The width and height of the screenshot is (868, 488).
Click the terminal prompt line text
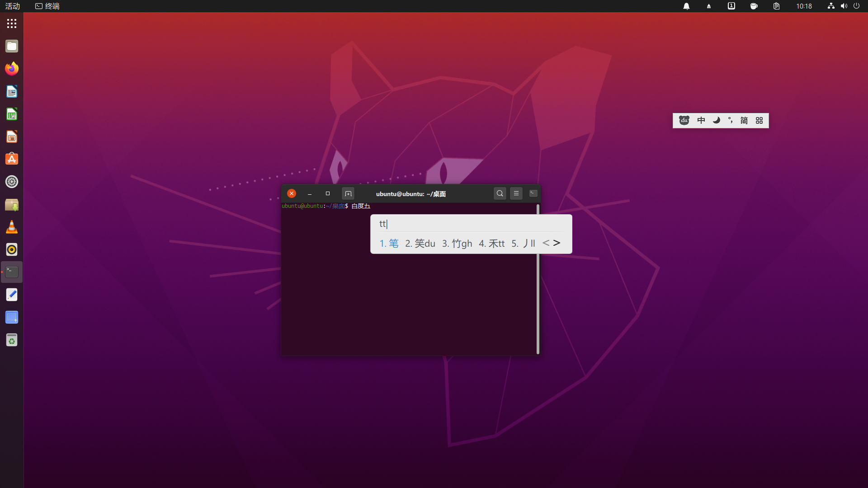tap(326, 206)
